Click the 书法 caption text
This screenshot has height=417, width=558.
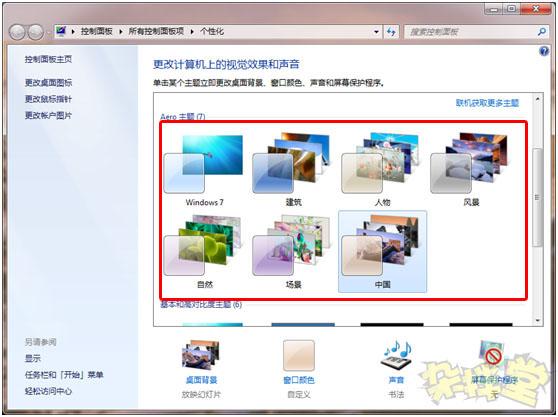click(x=396, y=395)
